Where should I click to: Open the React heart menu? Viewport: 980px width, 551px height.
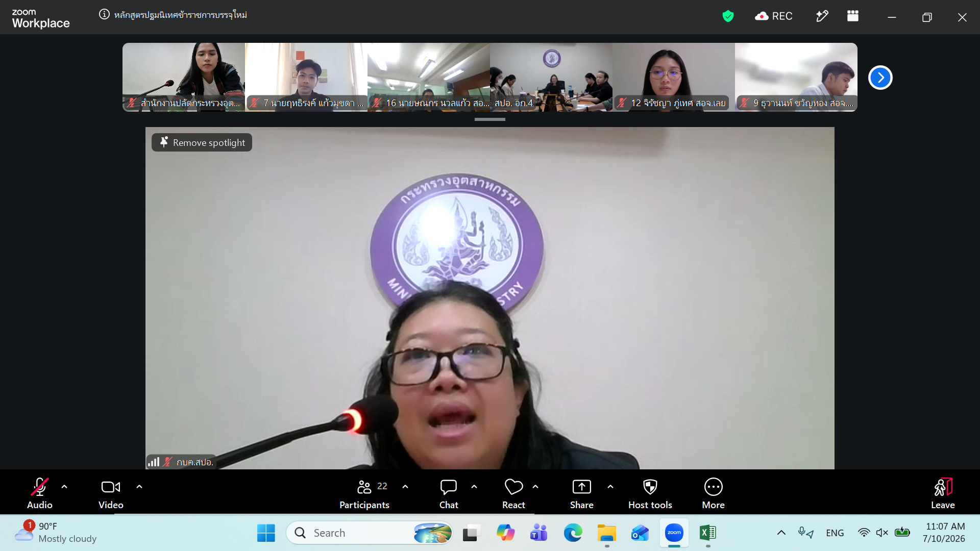point(513,493)
